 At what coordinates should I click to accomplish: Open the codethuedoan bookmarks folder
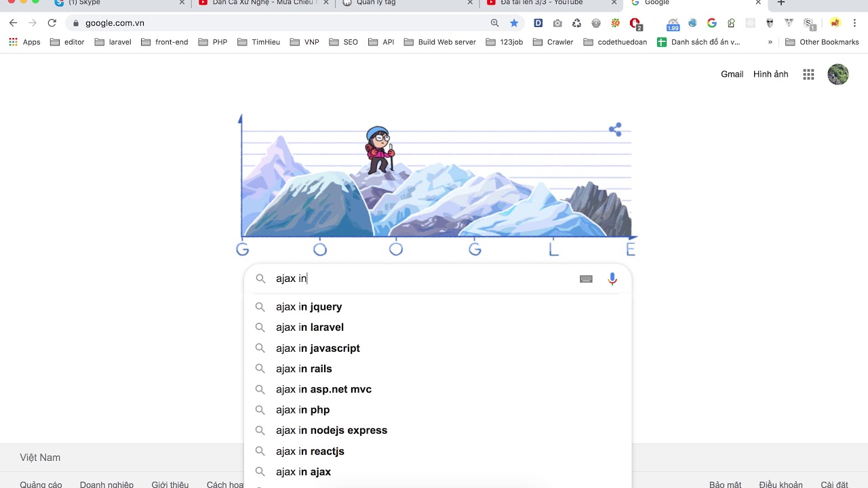[x=614, y=42]
